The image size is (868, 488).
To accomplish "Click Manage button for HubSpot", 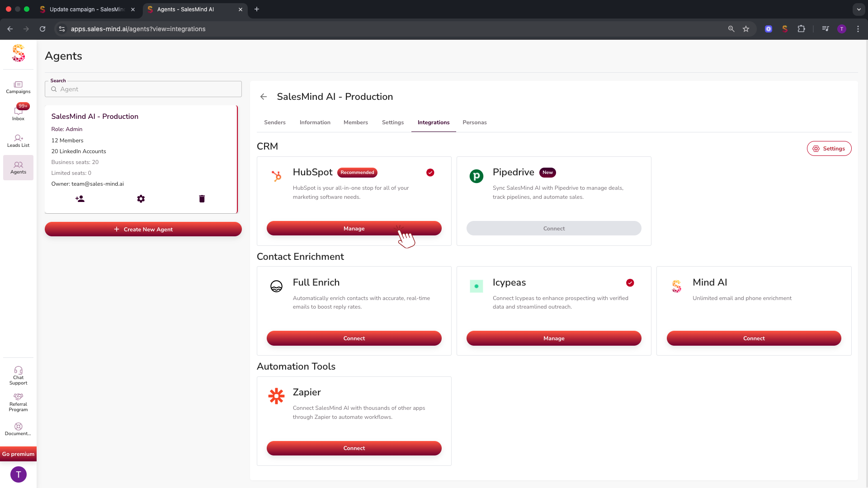I will pyautogui.click(x=354, y=229).
